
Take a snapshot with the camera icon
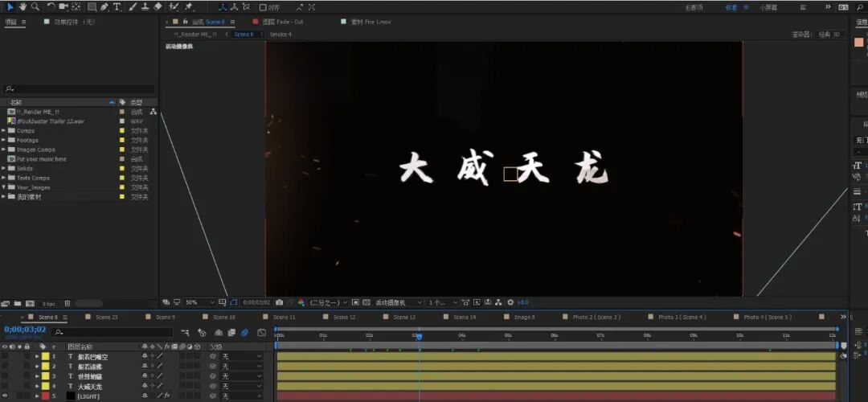point(280,302)
